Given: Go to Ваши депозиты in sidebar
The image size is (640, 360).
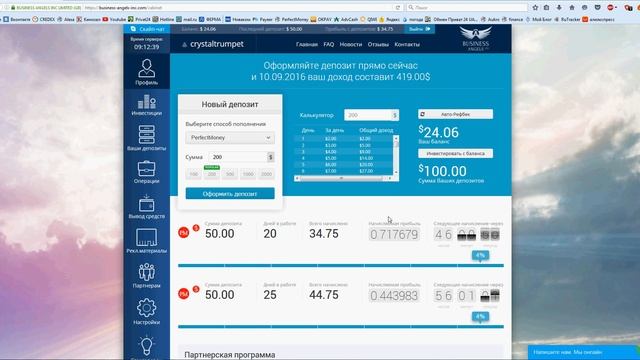Looking at the screenshot, I should pyautogui.click(x=147, y=138).
